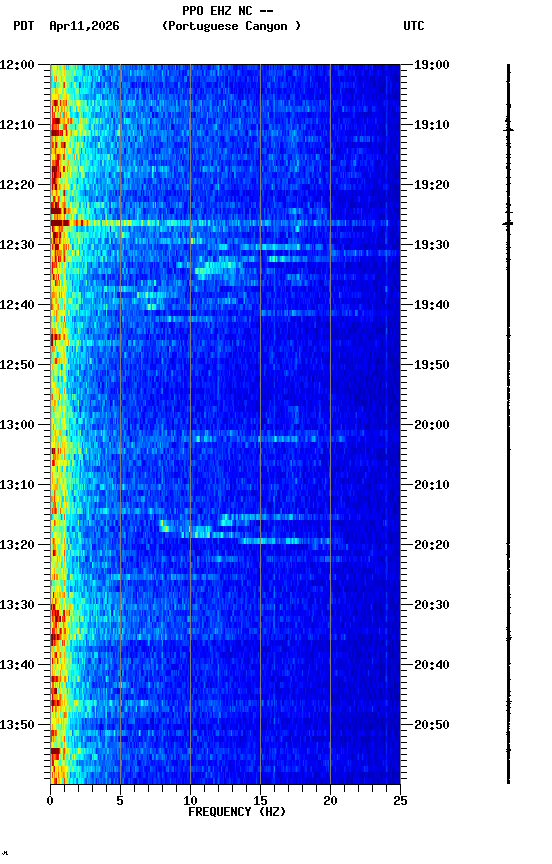Click the '15' frequency axis label
The image size is (552, 864).
tap(260, 801)
